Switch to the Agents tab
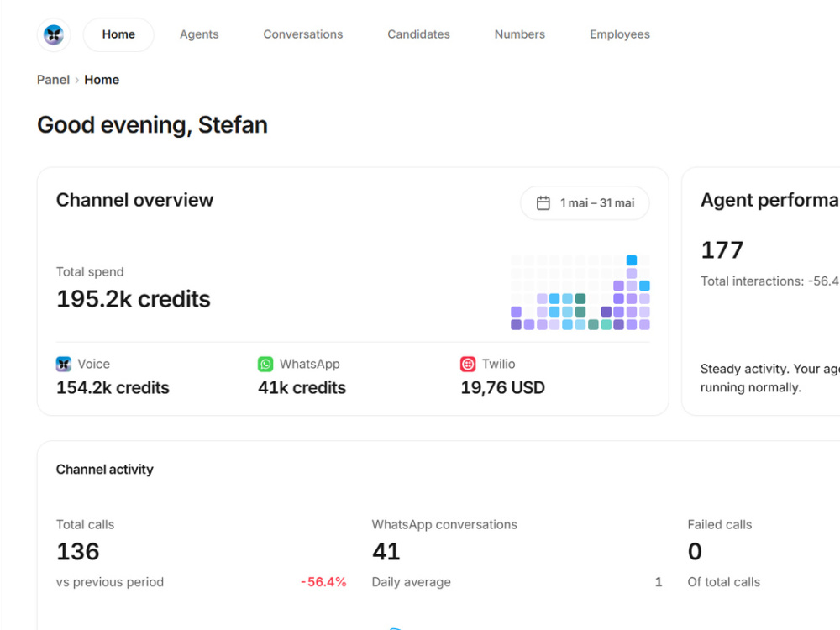Screen dimensions: 840x630 [x=199, y=34]
